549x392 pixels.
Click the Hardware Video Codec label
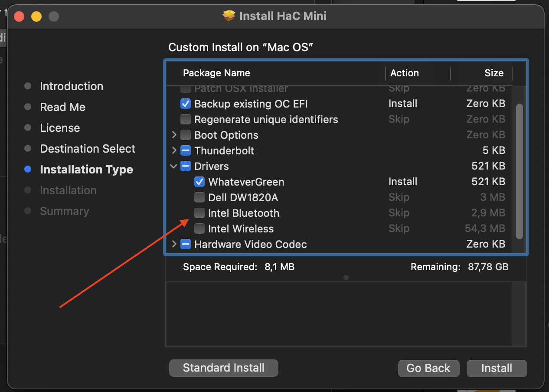point(251,244)
